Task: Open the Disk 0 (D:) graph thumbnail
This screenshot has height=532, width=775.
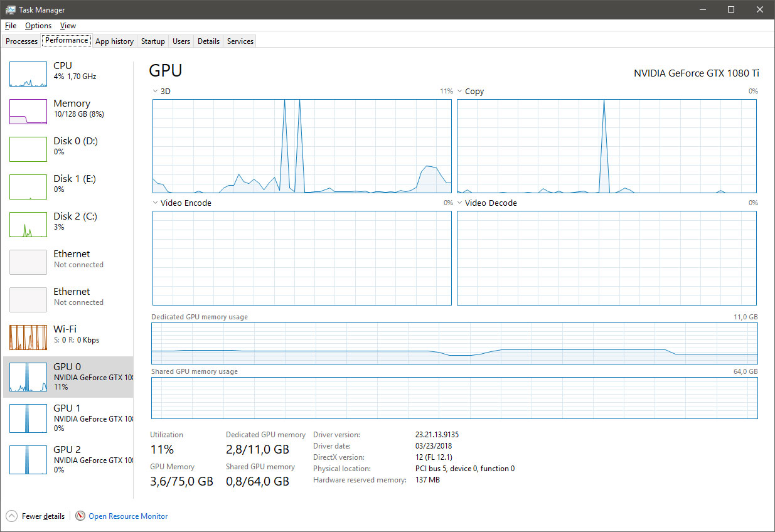Action: [28, 149]
